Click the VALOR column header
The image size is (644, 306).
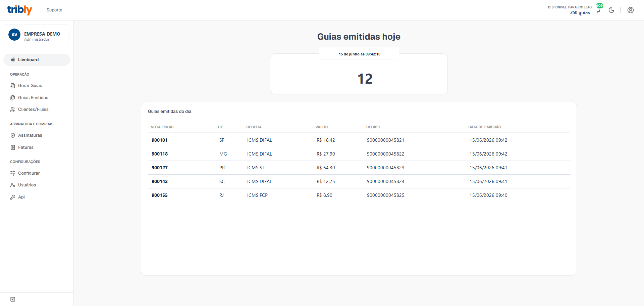321,127
